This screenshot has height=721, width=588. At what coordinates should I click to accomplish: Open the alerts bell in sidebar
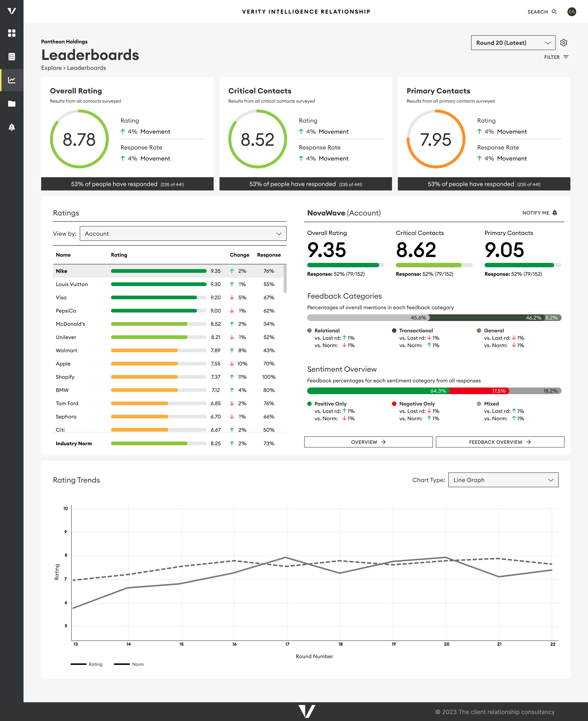click(x=12, y=127)
